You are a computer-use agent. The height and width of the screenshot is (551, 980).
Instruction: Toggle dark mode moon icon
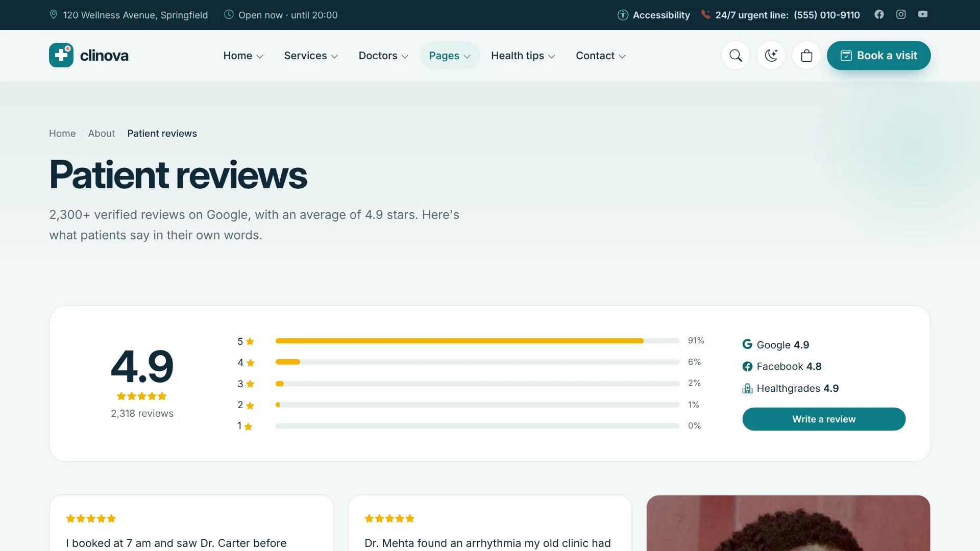771,56
